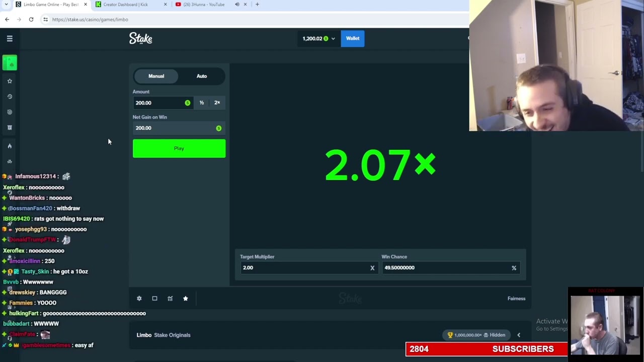Click chat message 'rats got nothing to say now'
The height and width of the screenshot is (362, 644).
[x=69, y=219]
